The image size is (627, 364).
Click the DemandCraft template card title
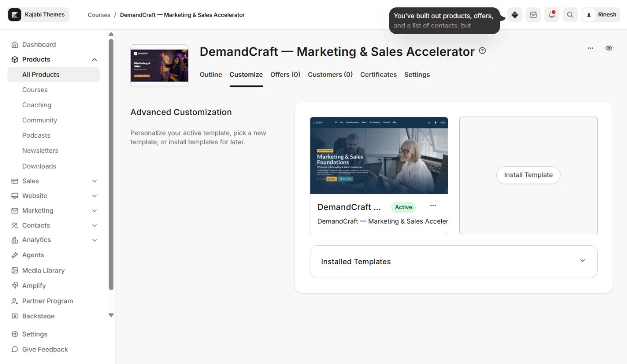tap(349, 207)
